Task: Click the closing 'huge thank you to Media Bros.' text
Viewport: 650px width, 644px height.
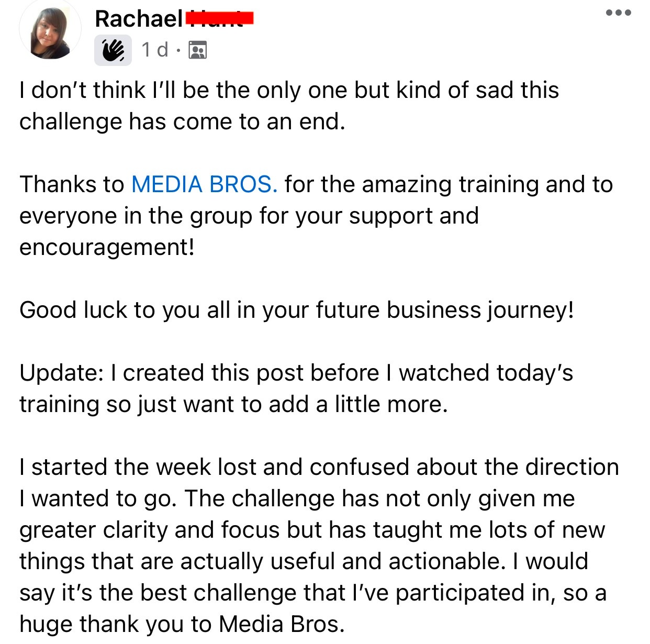Action: [x=182, y=624]
